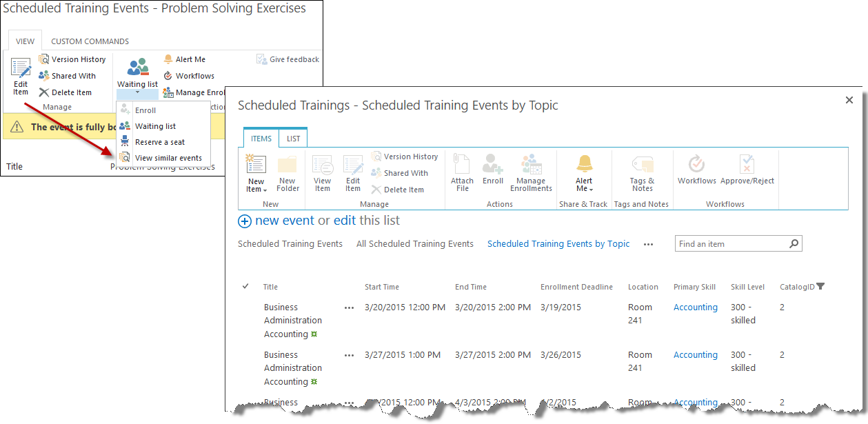Click the Tags & Notes icon

[x=642, y=165]
